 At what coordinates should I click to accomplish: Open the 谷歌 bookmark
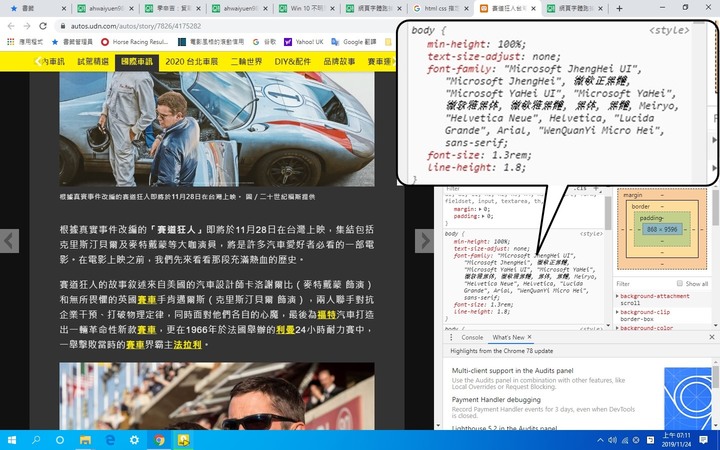[x=264, y=42]
